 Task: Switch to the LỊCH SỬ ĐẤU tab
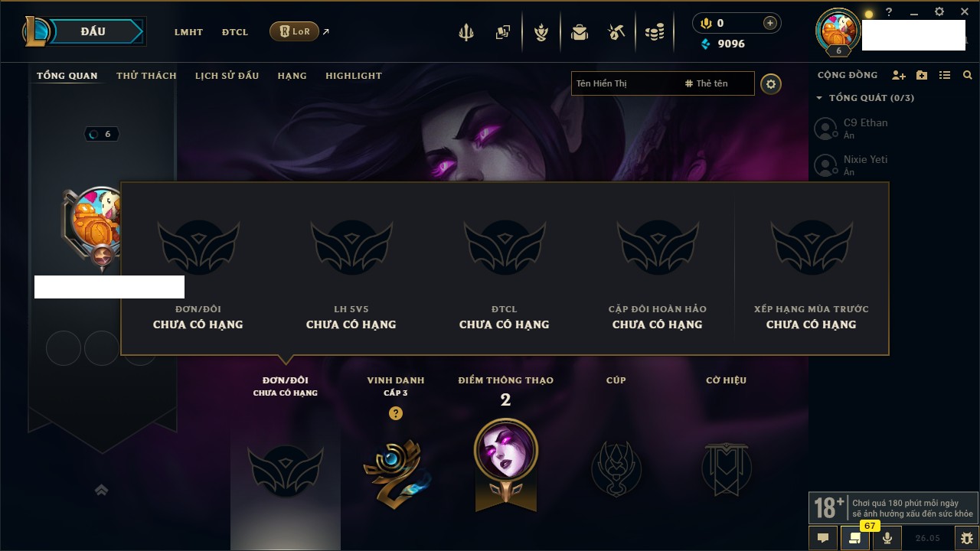pyautogui.click(x=227, y=76)
